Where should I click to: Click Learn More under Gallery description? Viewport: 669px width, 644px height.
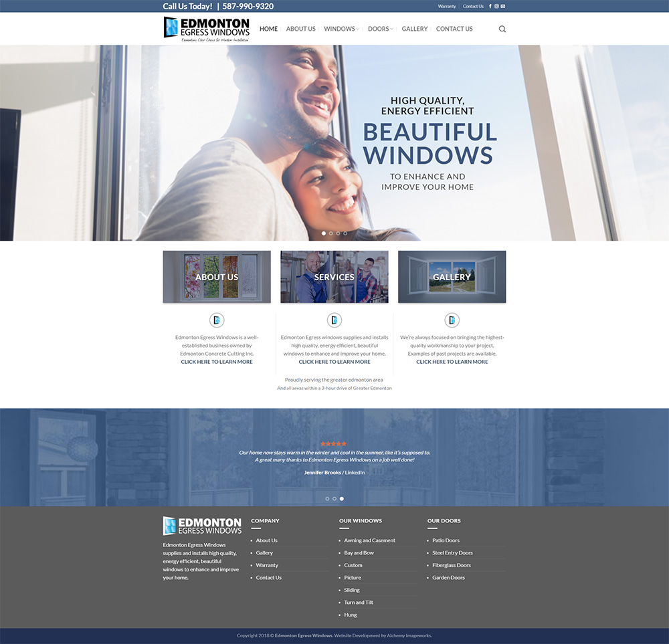452,362
